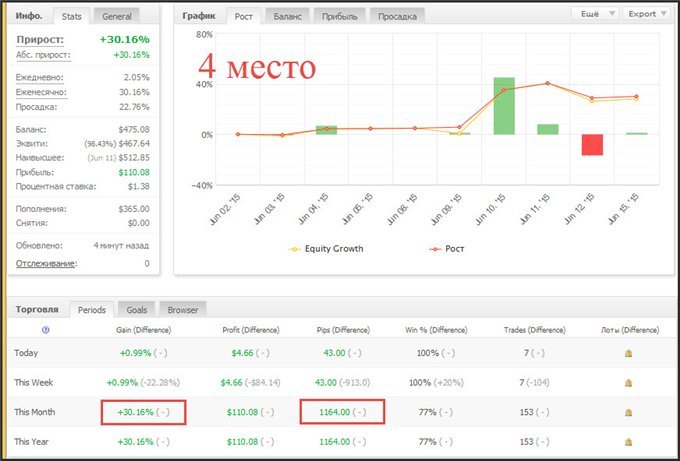Click the red bar for Jun 12
This screenshot has height=461, width=680.
592,145
